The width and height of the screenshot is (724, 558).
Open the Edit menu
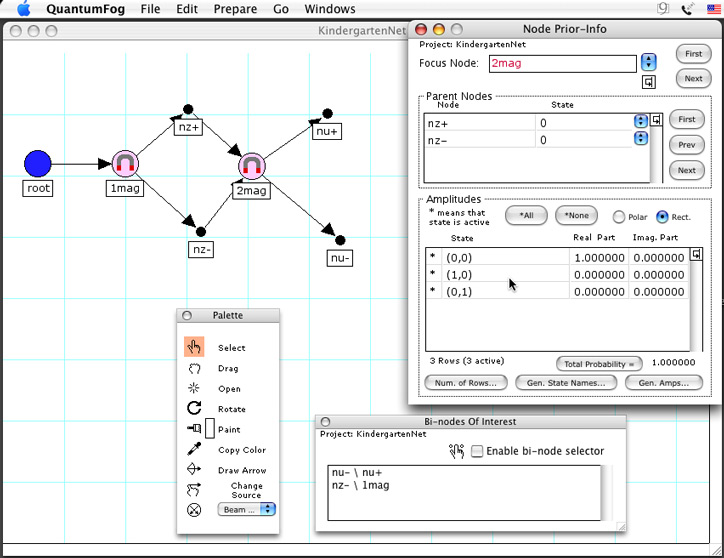click(187, 9)
